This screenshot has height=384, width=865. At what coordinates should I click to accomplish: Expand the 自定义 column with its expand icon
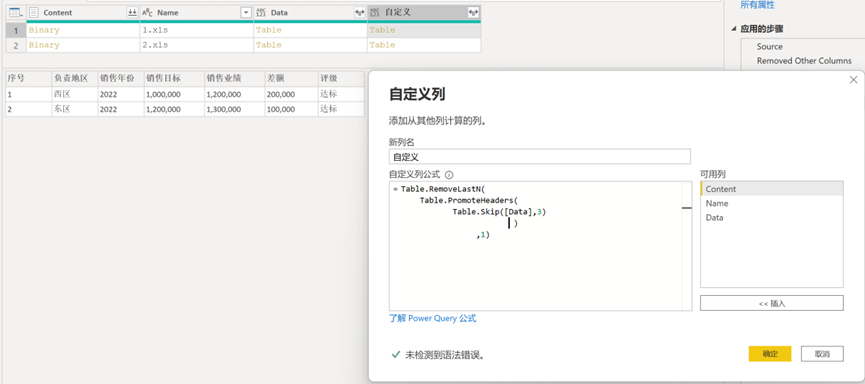tap(473, 13)
